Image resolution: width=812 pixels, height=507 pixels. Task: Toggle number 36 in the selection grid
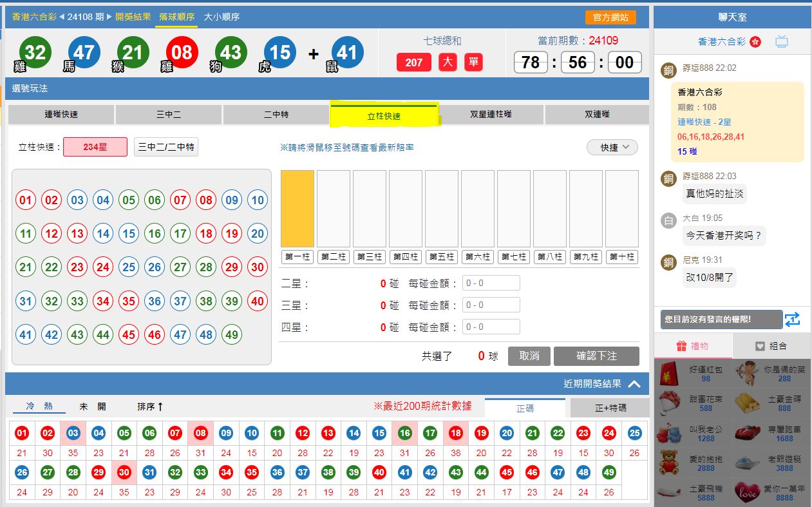click(155, 300)
